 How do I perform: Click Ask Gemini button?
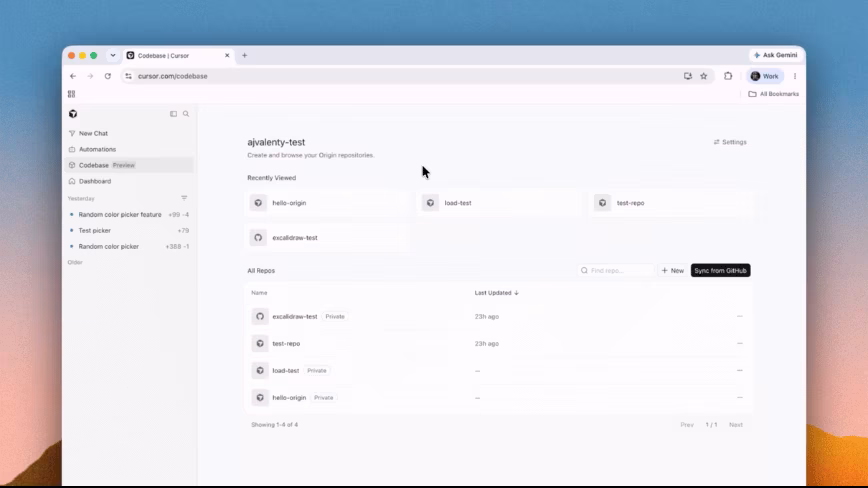(x=775, y=55)
